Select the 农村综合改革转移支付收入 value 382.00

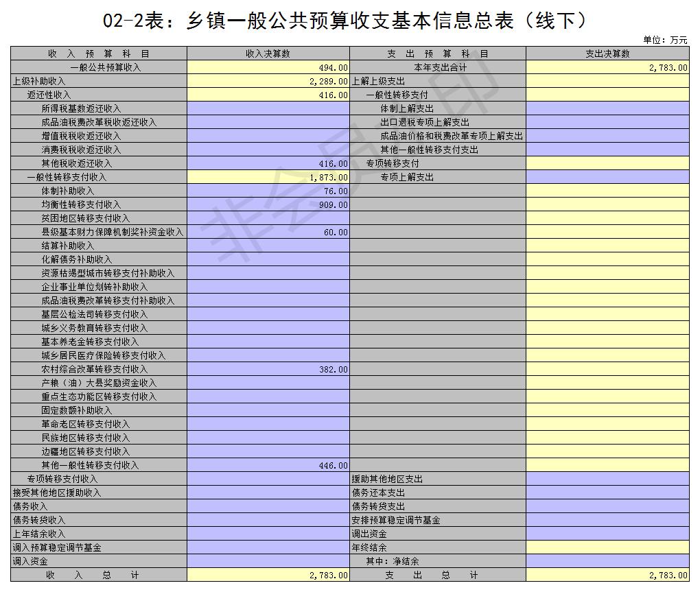coord(268,369)
